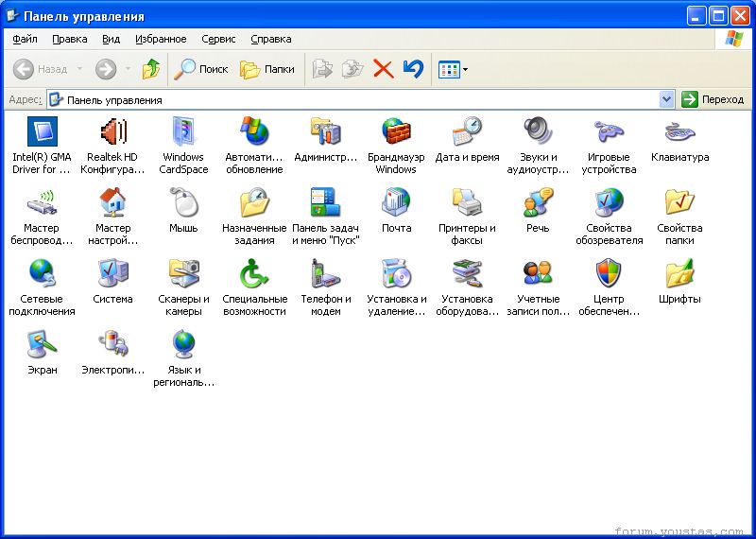This screenshot has height=539, width=756.
Task: Go up one folder level
Action: (x=151, y=69)
